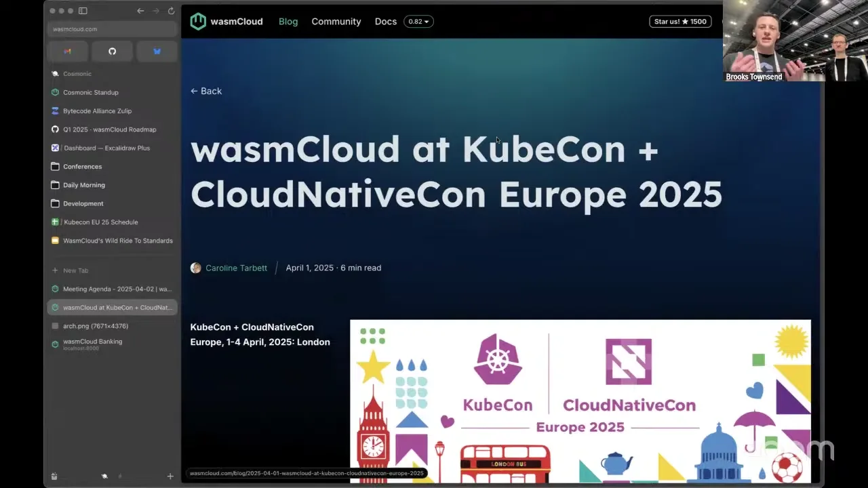Image resolution: width=868 pixels, height=488 pixels.
Task: Switch to the wasmCloud Banking tab
Action: 113,344
